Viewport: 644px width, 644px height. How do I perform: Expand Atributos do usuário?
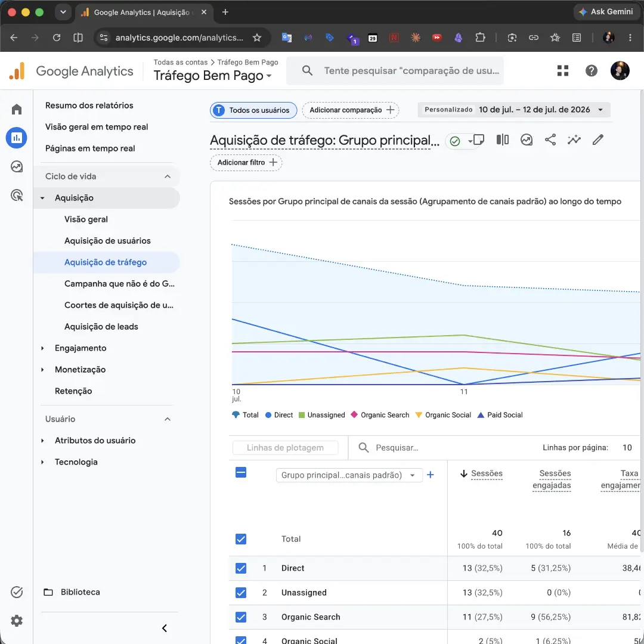[x=42, y=441]
